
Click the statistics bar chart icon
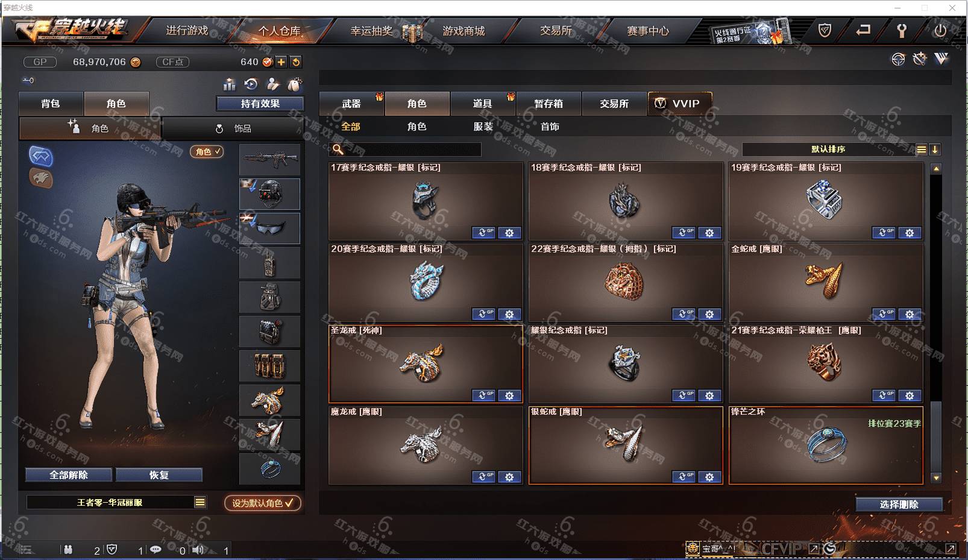[230, 84]
